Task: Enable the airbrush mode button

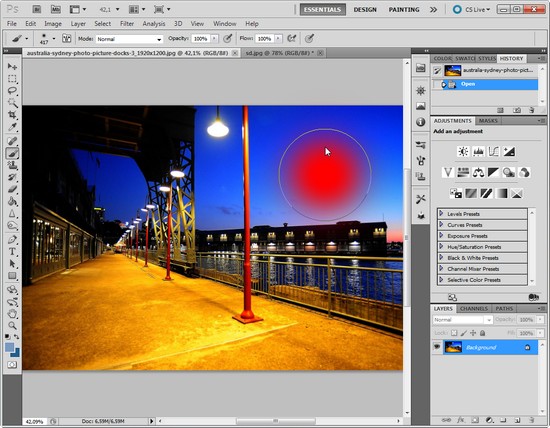Action: [x=292, y=38]
